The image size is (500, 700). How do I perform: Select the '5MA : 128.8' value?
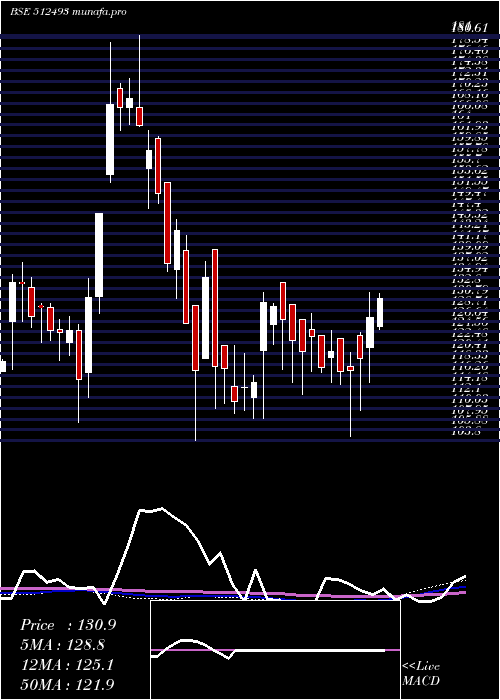[65, 645]
